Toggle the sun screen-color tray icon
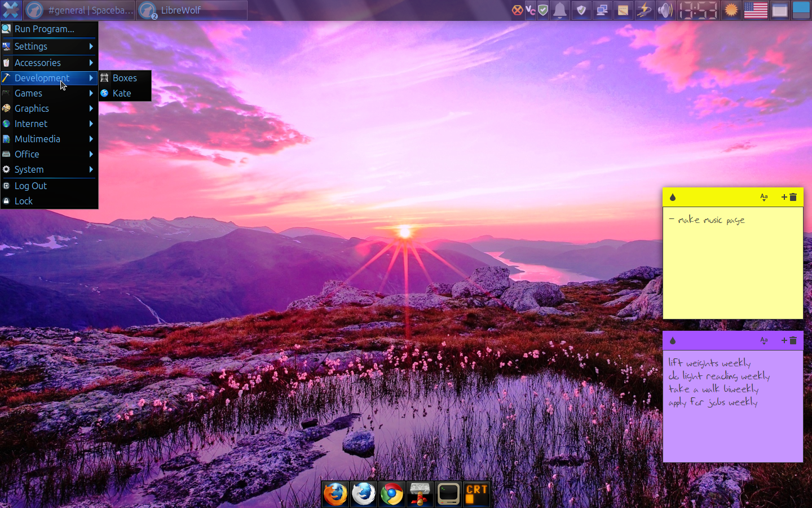The width and height of the screenshot is (812, 508). [731, 10]
